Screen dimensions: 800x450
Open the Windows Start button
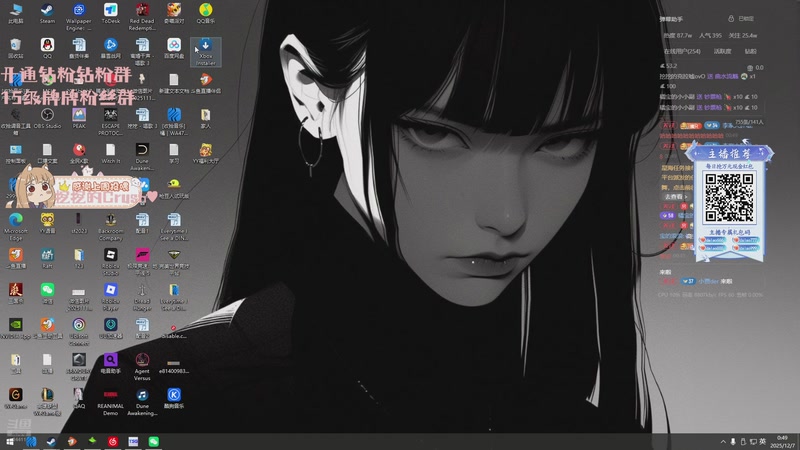click(10, 442)
